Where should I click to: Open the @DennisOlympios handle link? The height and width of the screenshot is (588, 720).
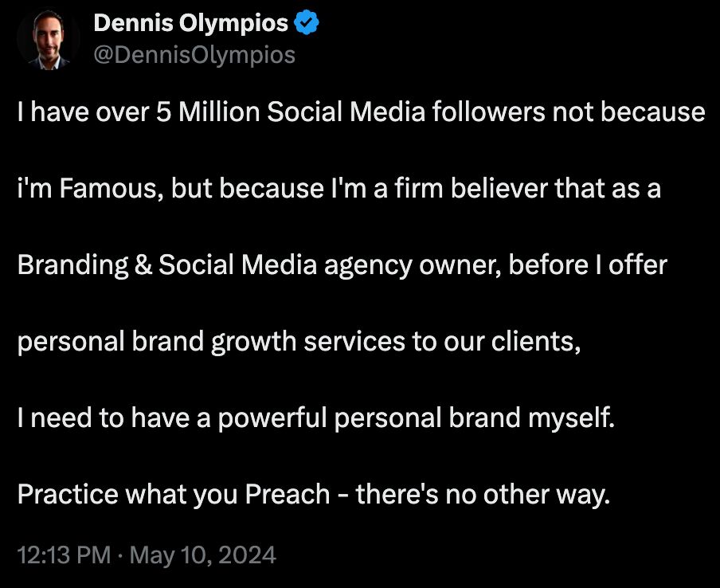coord(194,55)
